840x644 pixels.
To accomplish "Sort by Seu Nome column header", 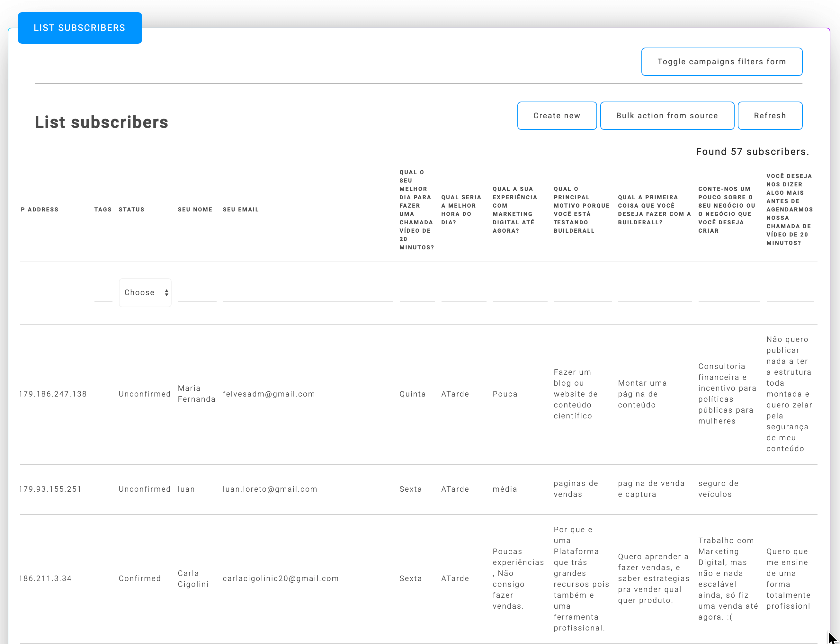I will pyautogui.click(x=195, y=210).
